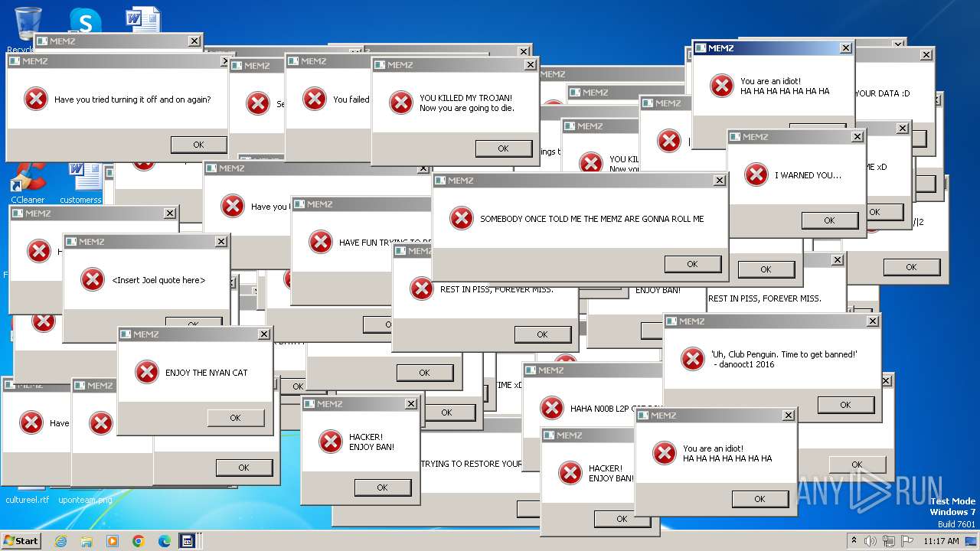The height and width of the screenshot is (551, 980).
Task: Click the 11:17 AM clock in the taskbar
Action: pyautogui.click(x=941, y=541)
